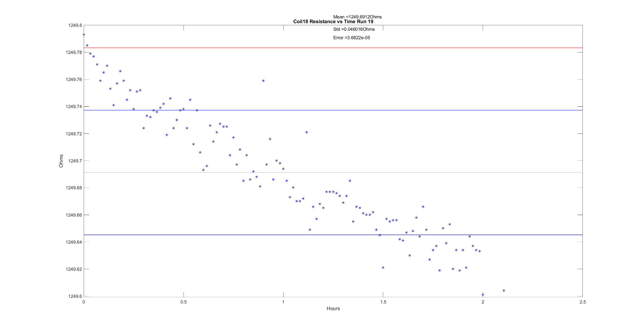The image size is (644, 334).
Task: Click the 1249.7 y-axis tick label
Action: coord(75,161)
